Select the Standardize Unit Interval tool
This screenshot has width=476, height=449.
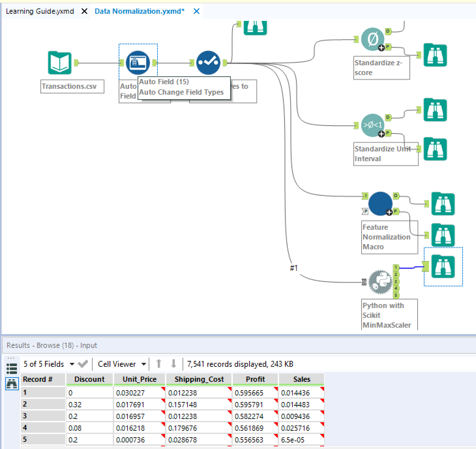point(373,126)
